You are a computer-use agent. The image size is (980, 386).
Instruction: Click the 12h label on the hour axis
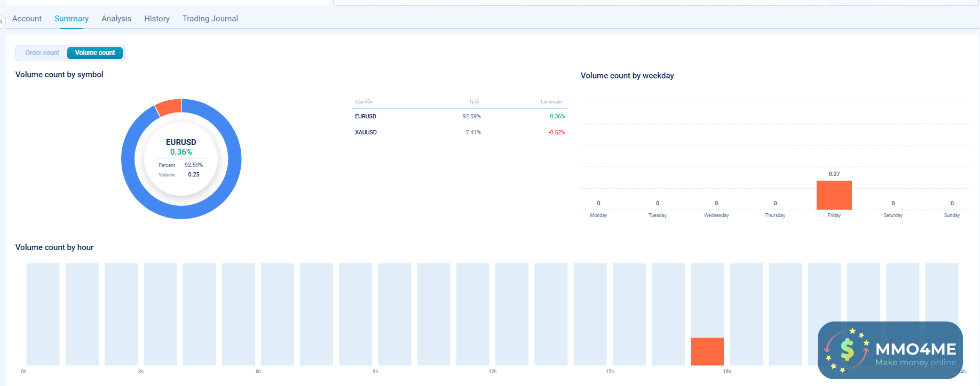[x=493, y=372]
